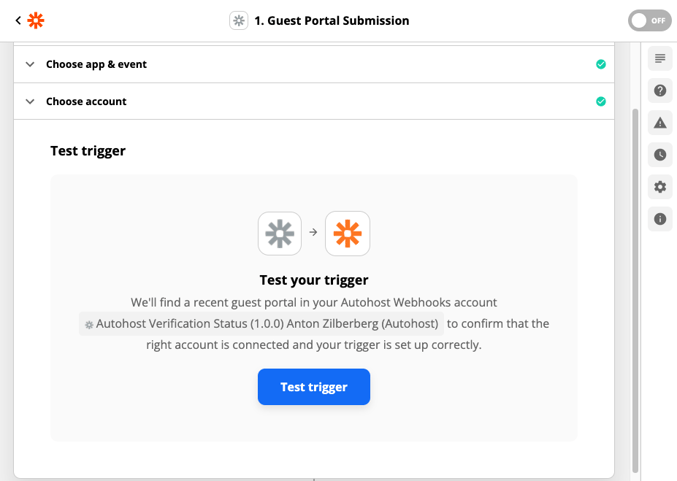Click the blue Test trigger button
This screenshot has width=677, height=481.
point(314,387)
